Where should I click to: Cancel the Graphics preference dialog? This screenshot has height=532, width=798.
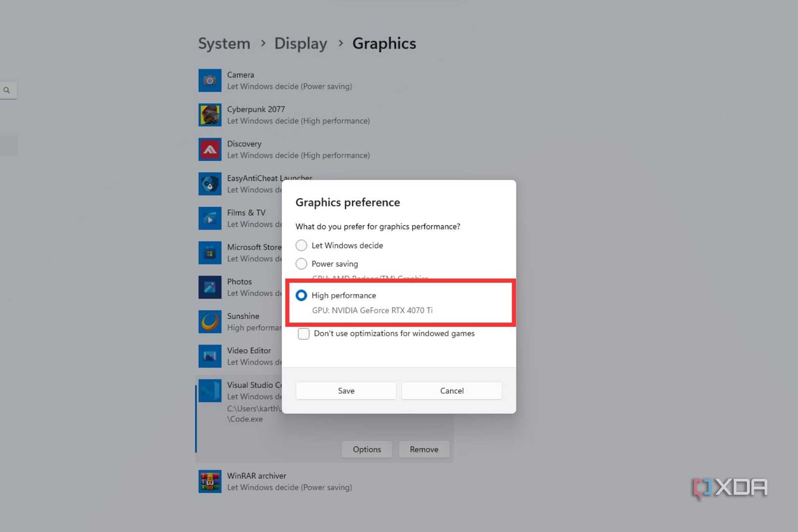click(x=451, y=390)
